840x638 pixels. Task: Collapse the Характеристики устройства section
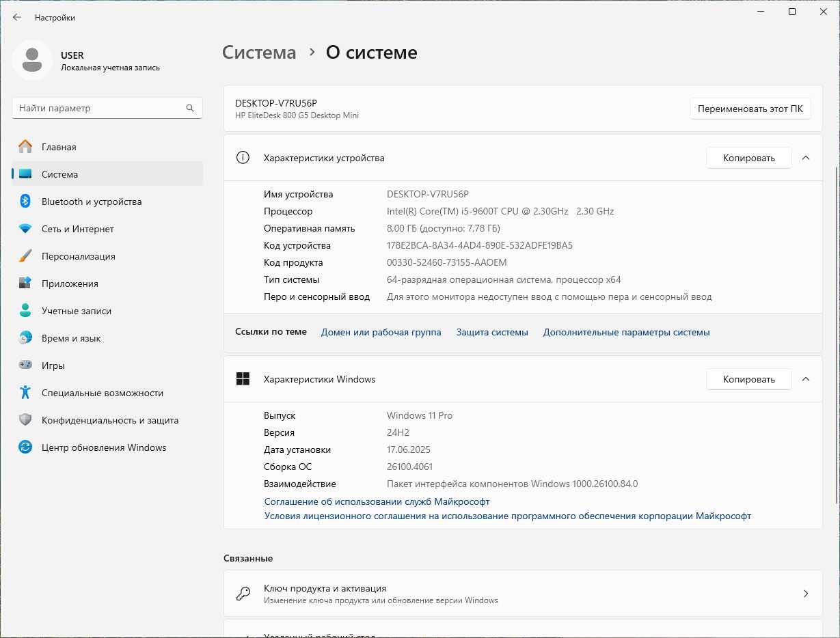click(x=806, y=158)
